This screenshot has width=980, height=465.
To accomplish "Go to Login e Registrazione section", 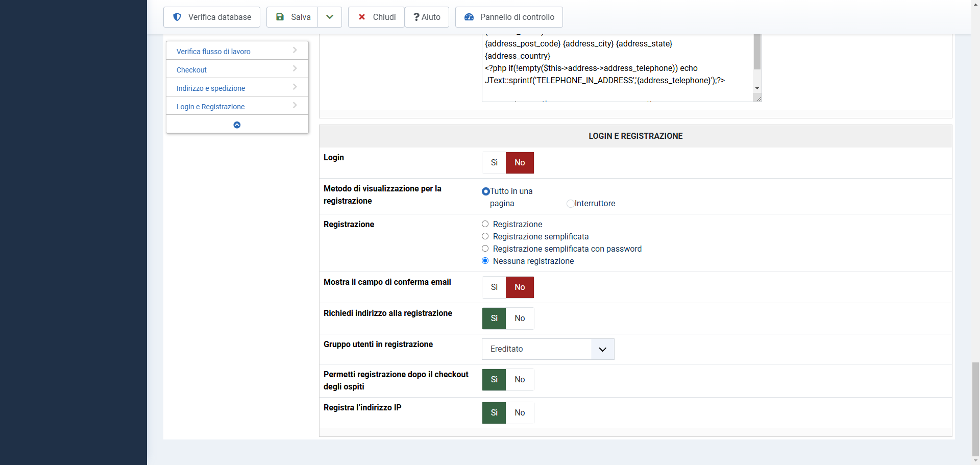I will 210,107.
